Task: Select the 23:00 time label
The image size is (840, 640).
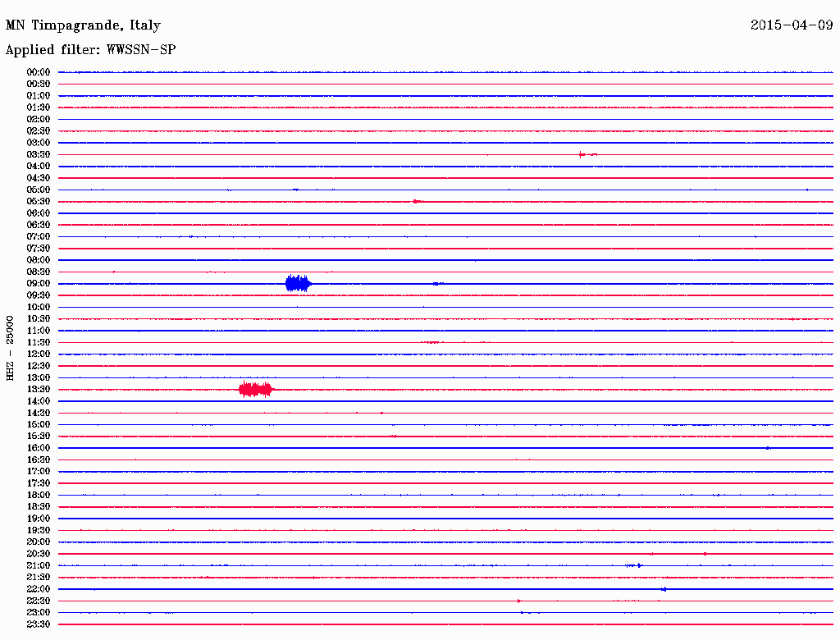Action: coord(38,613)
